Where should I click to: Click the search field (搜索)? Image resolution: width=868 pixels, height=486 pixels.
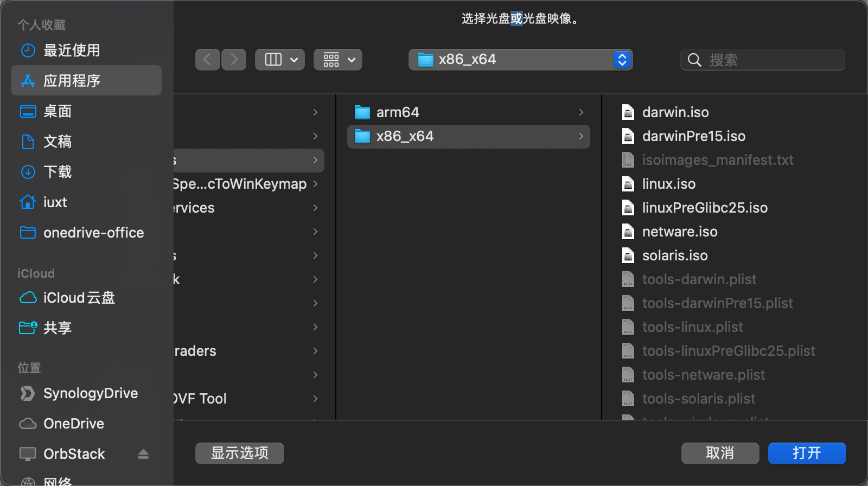point(763,60)
